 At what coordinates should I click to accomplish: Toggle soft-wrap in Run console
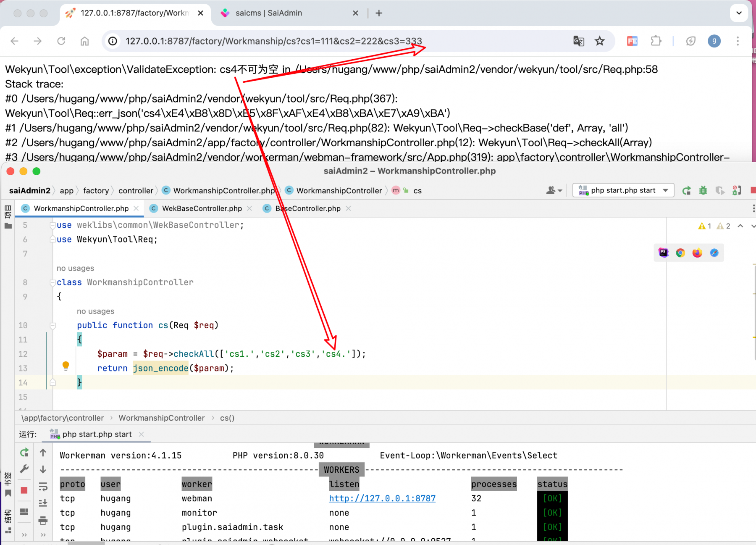43,487
